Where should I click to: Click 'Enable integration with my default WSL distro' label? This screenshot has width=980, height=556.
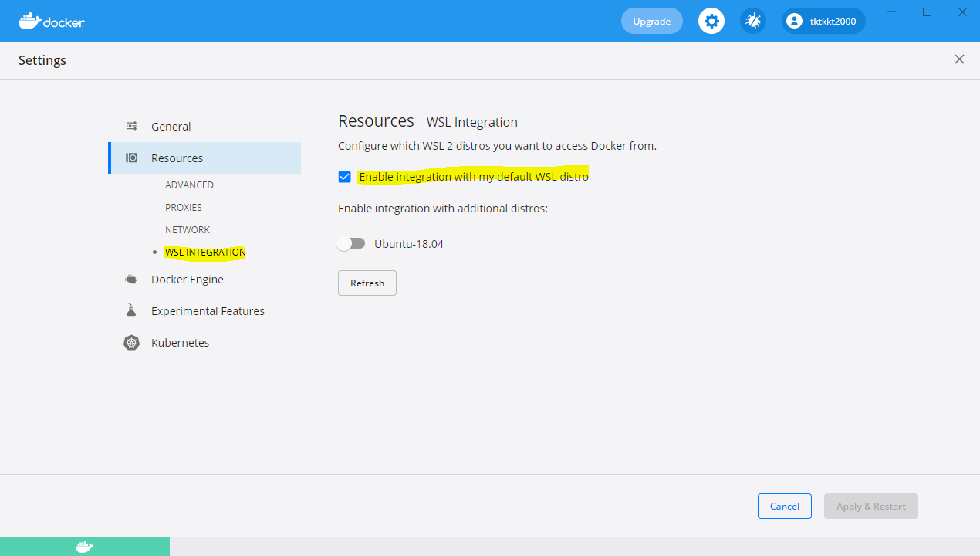[x=474, y=177]
